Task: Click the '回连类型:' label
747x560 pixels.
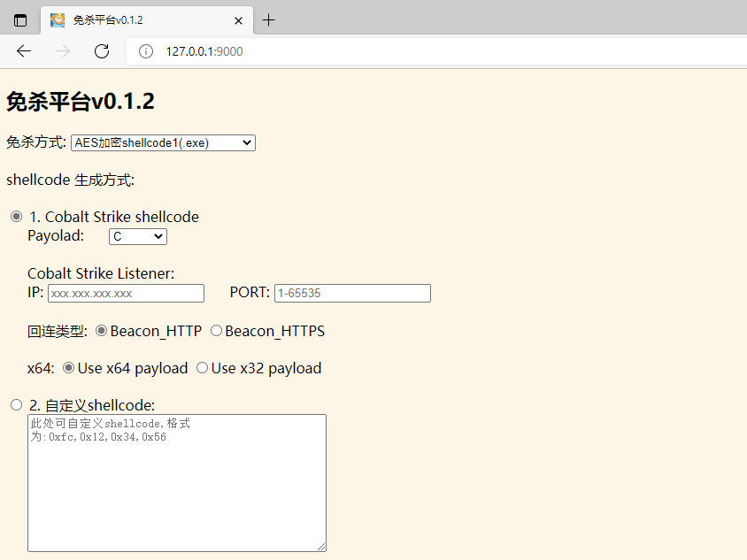Action: 58,331
